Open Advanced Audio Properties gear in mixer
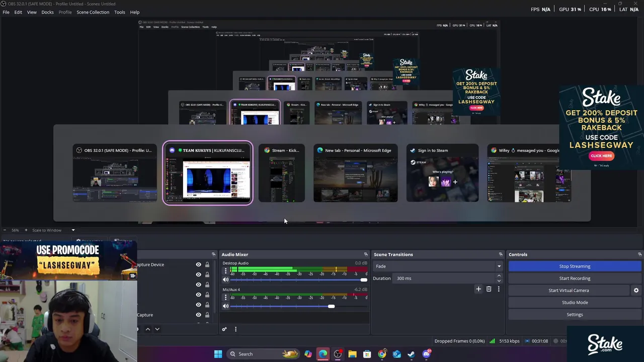The image size is (644, 362). (x=224, y=329)
